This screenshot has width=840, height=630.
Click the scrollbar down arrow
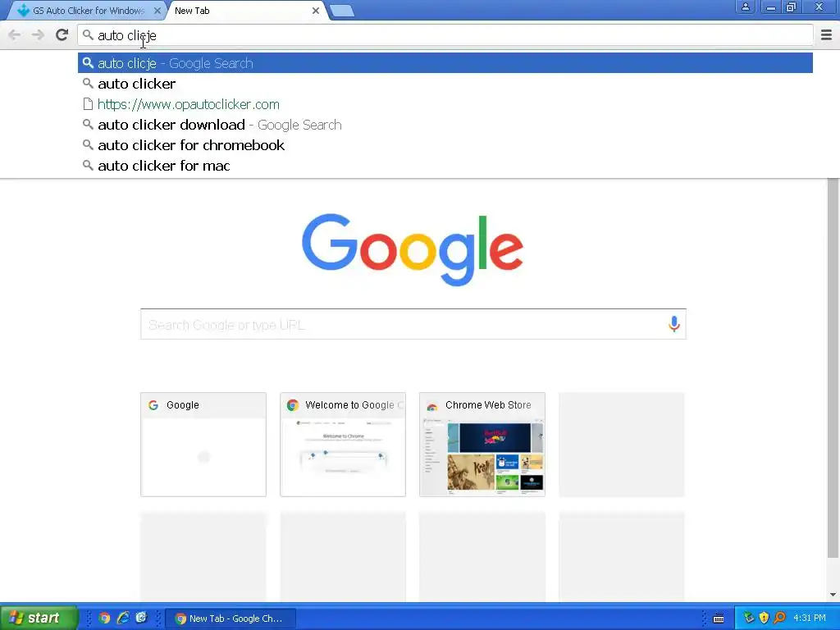(833, 594)
